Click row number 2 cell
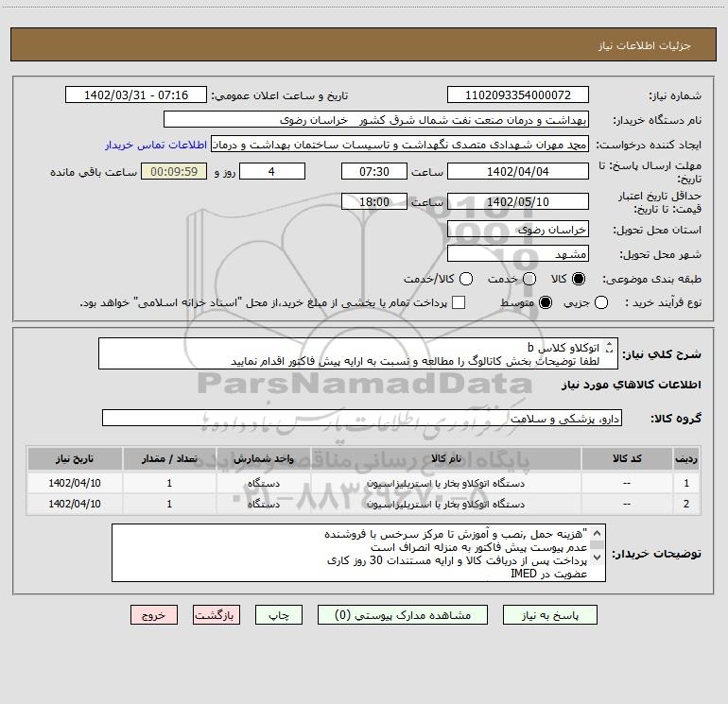The image size is (728, 704). tap(686, 504)
